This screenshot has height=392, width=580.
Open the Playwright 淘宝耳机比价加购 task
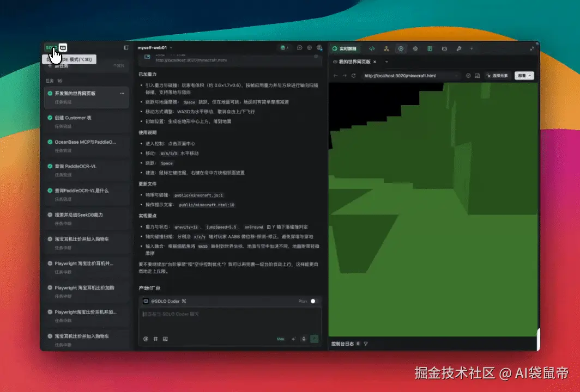click(87, 291)
